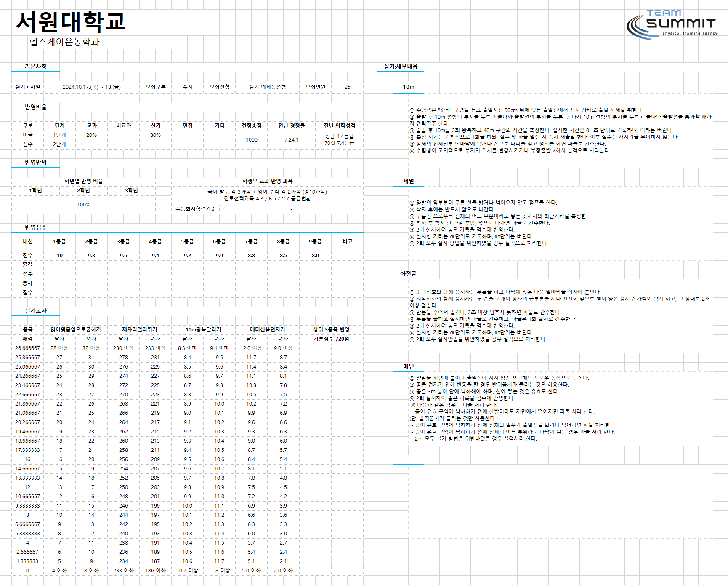Open the 반영방법 section heading

36,163
